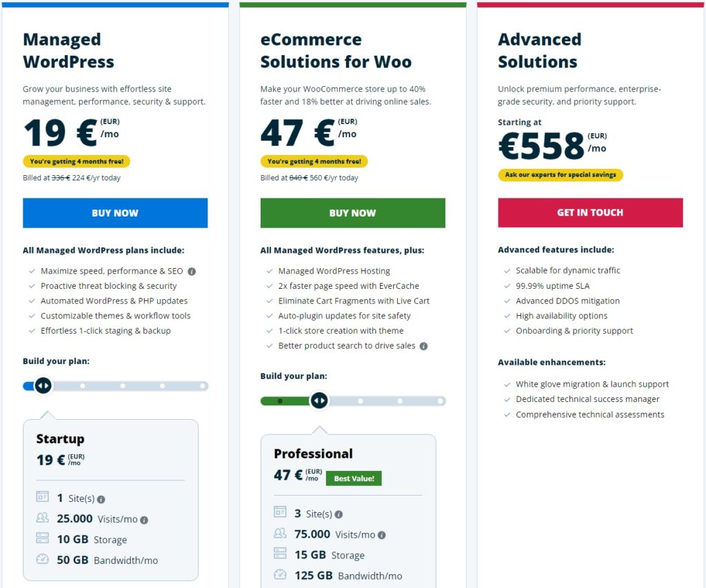Click the red GET IN TOUCH button
Viewport: 706px width, 588px height.
coord(590,212)
